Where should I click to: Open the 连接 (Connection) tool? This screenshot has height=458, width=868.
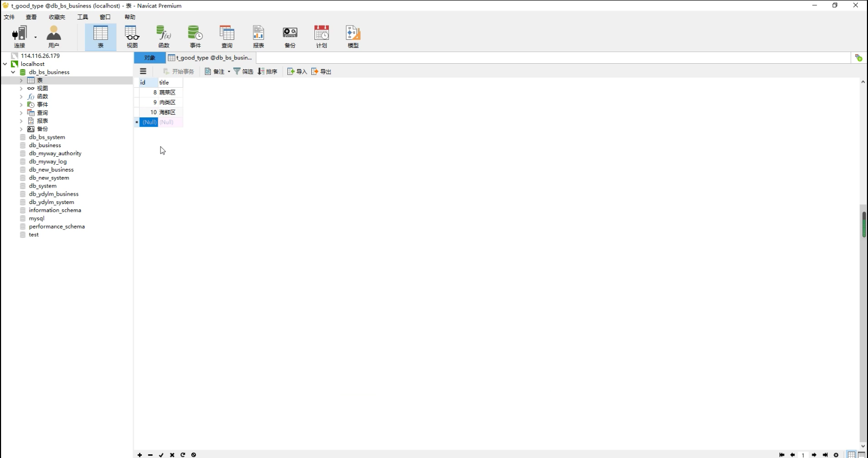click(20, 37)
